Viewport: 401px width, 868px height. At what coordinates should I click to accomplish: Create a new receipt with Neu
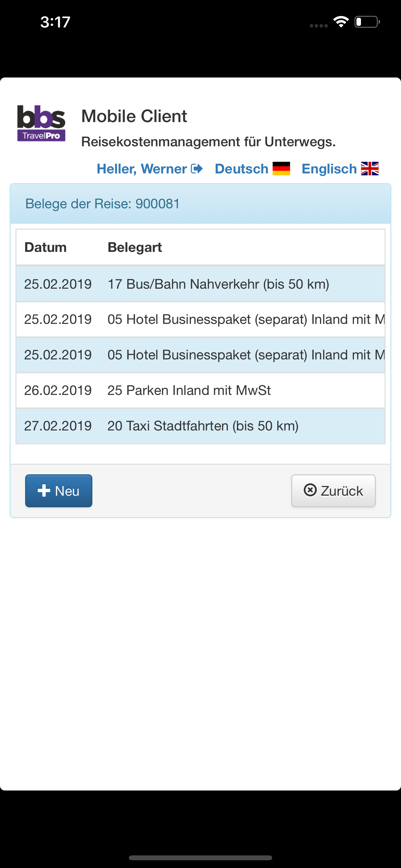click(59, 491)
